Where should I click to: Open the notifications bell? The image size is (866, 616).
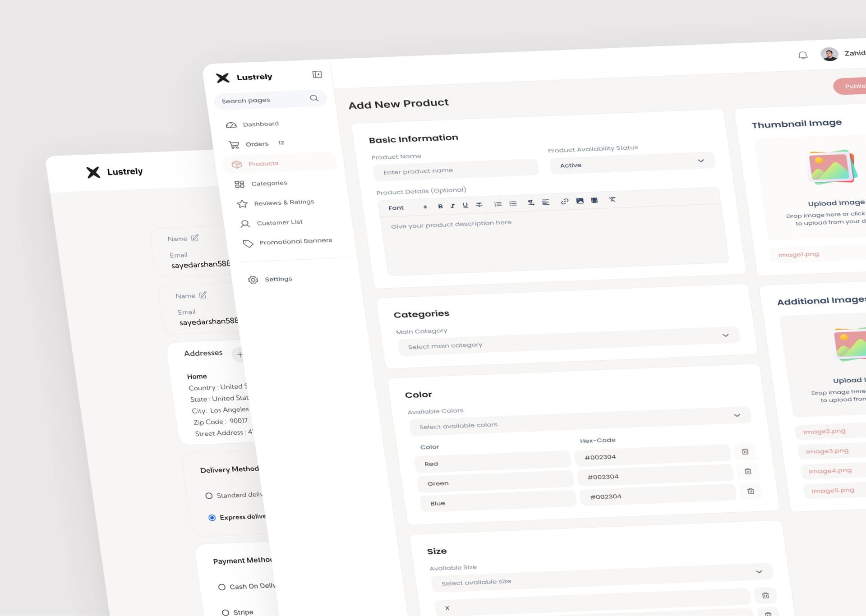click(803, 55)
